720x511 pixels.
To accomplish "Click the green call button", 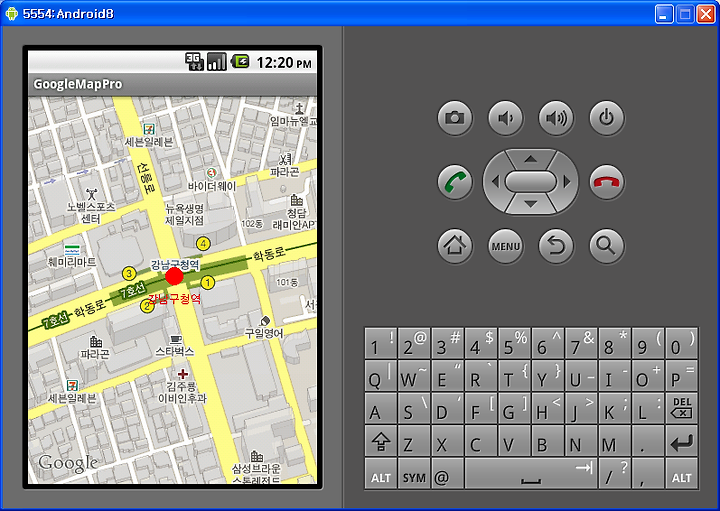I will [x=455, y=182].
